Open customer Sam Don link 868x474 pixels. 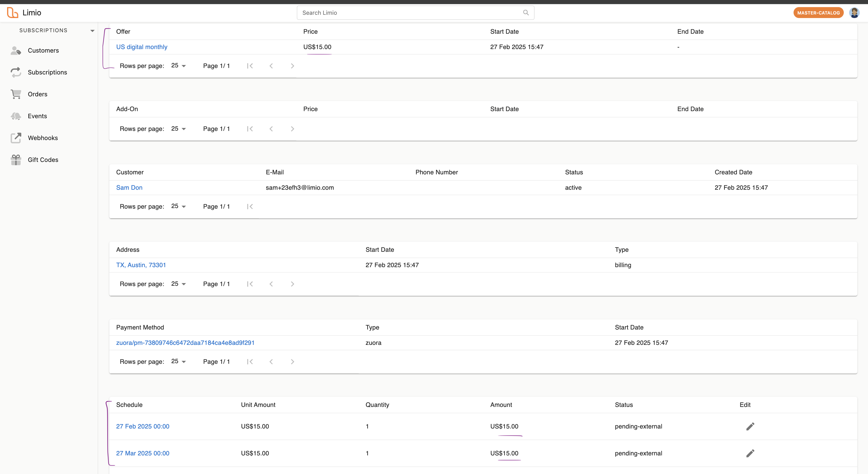[x=129, y=187]
